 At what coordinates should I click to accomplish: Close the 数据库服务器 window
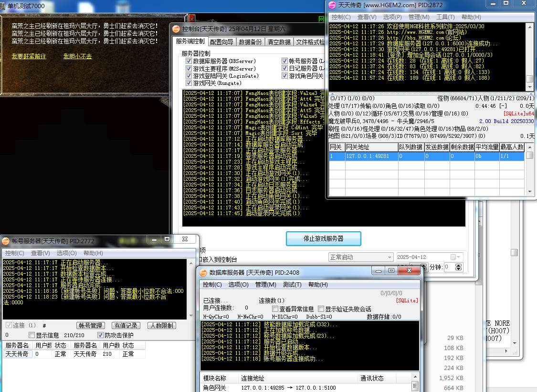pos(409,271)
